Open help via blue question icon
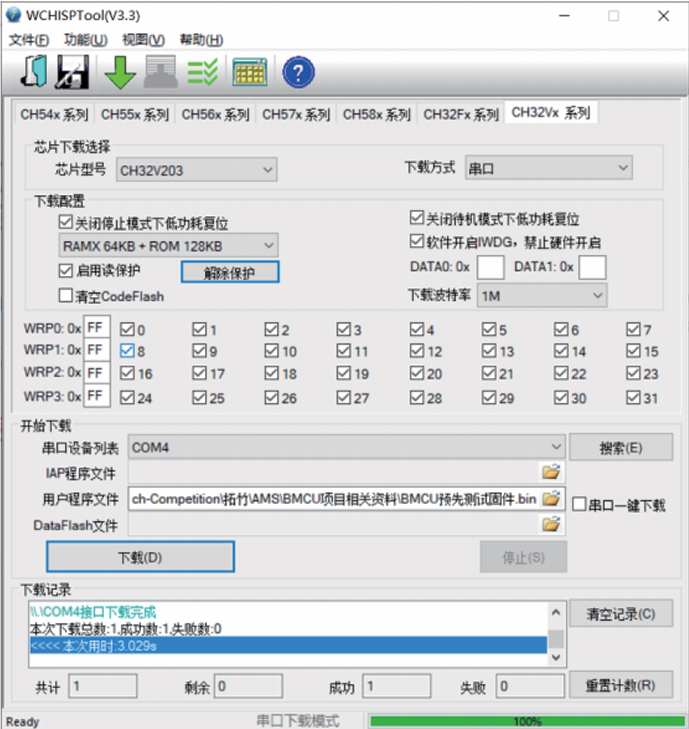 298,72
